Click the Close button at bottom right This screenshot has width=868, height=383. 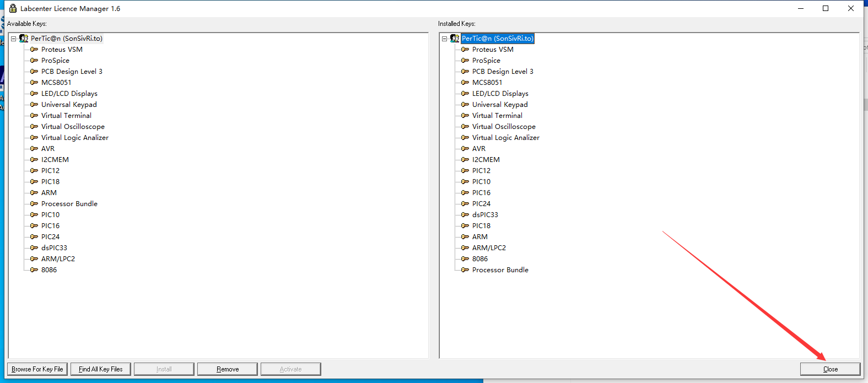tap(830, 369)
